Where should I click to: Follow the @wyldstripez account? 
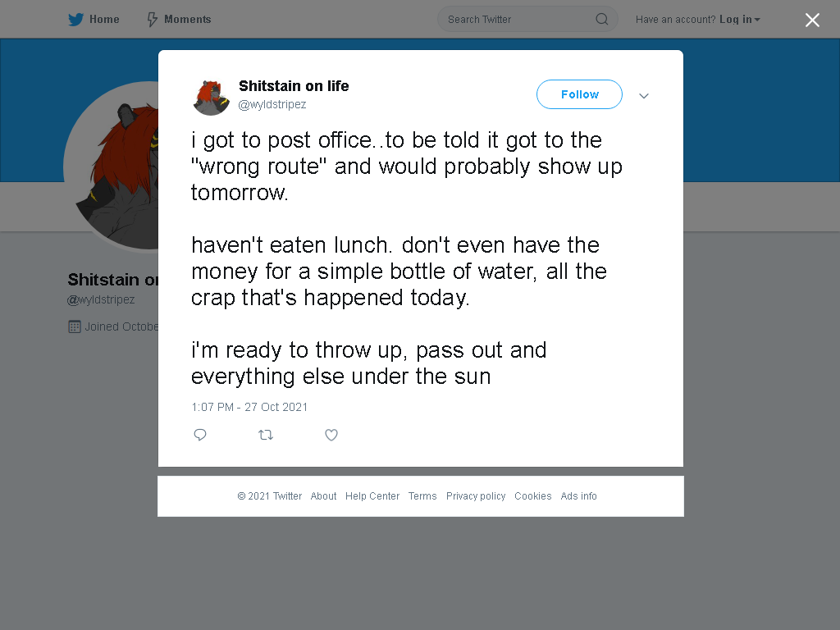[x=580, y=94]
